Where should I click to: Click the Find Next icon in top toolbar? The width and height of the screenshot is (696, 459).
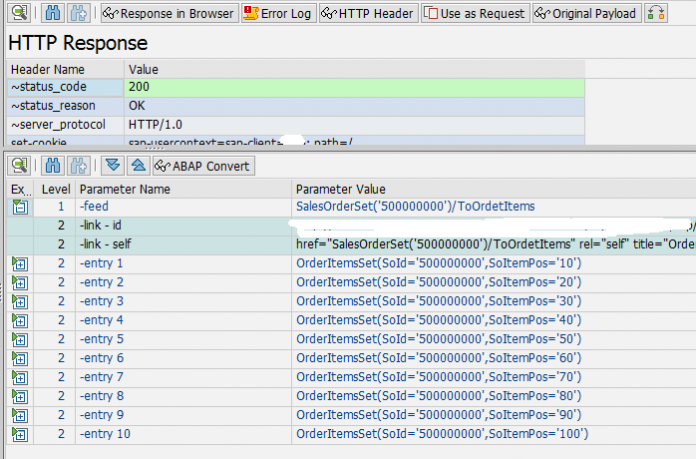point(79,13)
